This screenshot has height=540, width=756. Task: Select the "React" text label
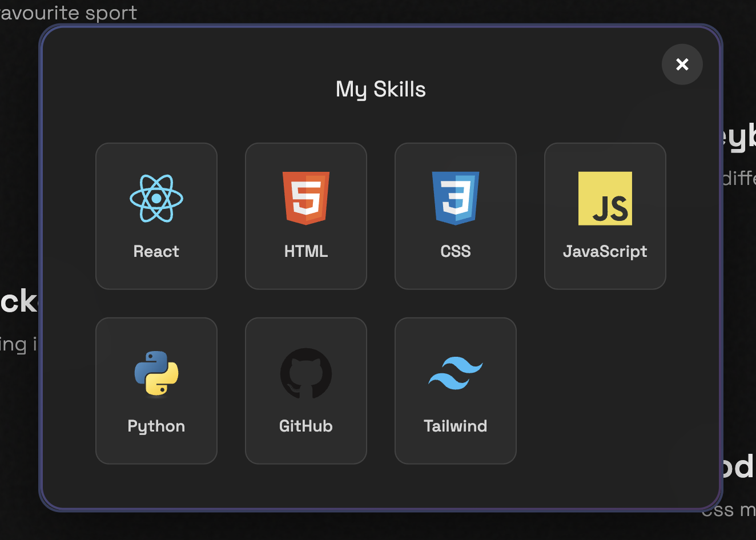(156, 251)
